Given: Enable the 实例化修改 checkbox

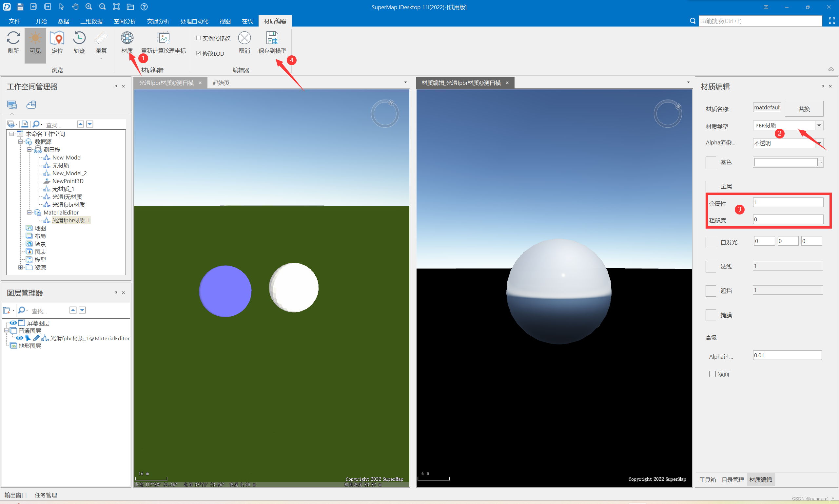Looking at the screenshot, I should (199, 38).
